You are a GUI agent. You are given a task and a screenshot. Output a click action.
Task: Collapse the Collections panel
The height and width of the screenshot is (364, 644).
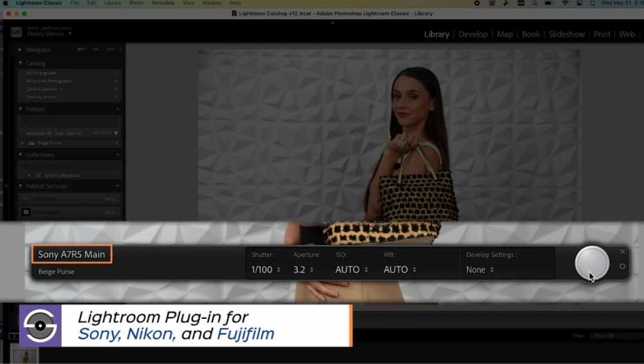20,155
